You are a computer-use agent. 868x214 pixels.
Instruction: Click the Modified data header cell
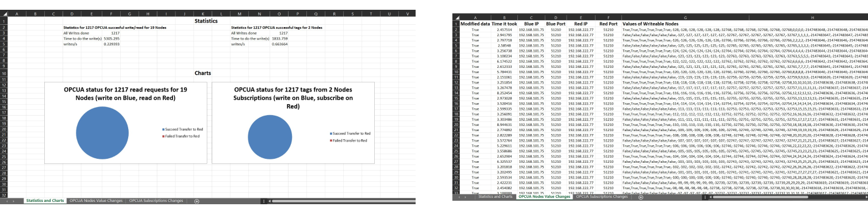(x=475, y=23)
